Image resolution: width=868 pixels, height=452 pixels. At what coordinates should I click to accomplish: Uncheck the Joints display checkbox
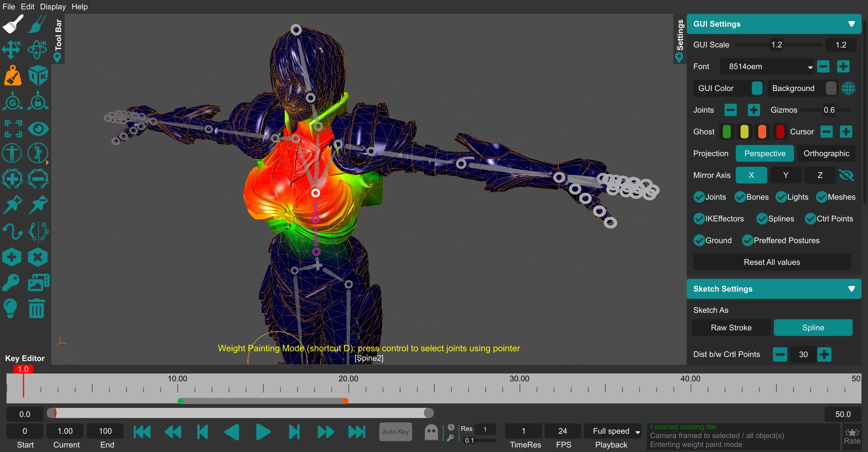[699, 197]
